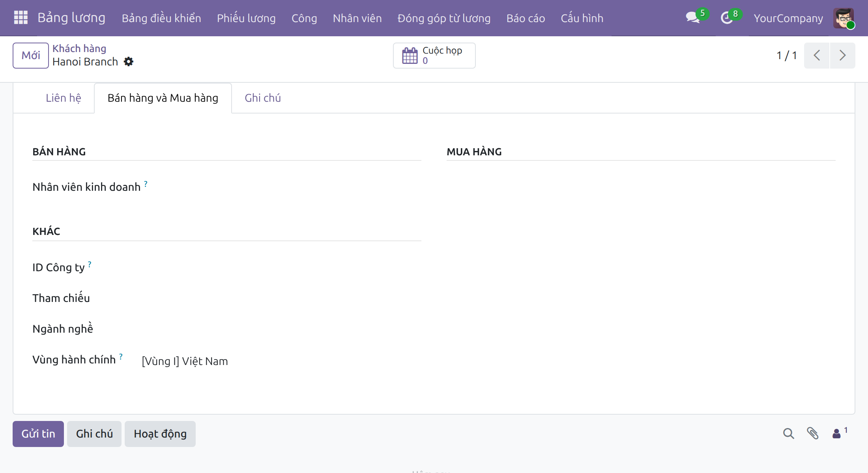
Task: Click the Mới button
Action: click(x=31, y=56)
